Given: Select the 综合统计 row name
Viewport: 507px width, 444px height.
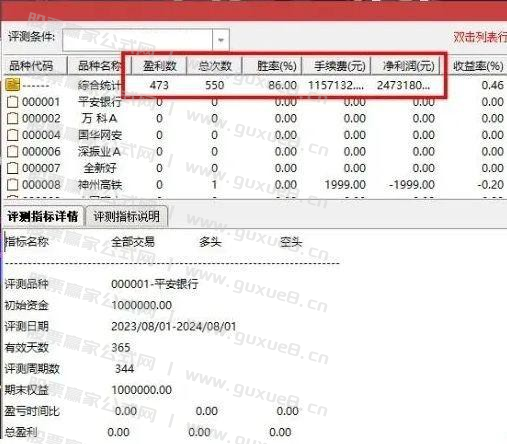Looking at the screenshot, I should pyautogui.click(x=99, y=85).
